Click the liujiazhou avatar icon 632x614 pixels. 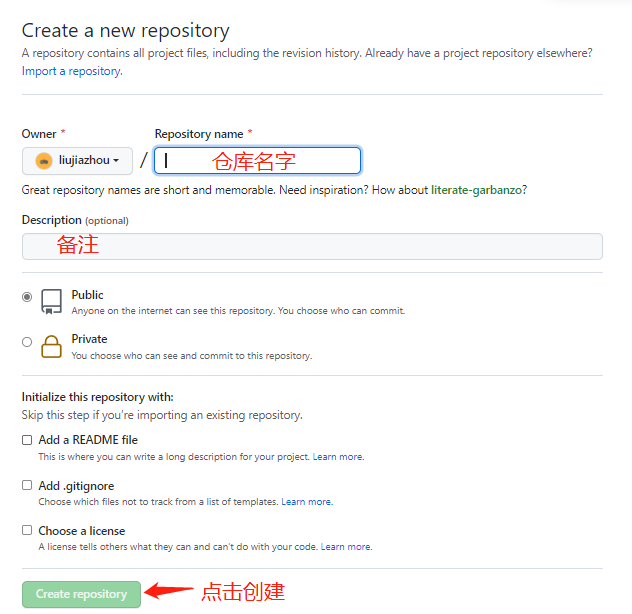[x=44, y=160]
